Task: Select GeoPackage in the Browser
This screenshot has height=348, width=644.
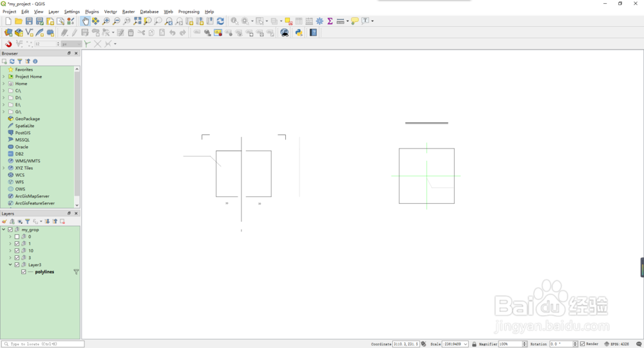Action: tap(28, 119)
